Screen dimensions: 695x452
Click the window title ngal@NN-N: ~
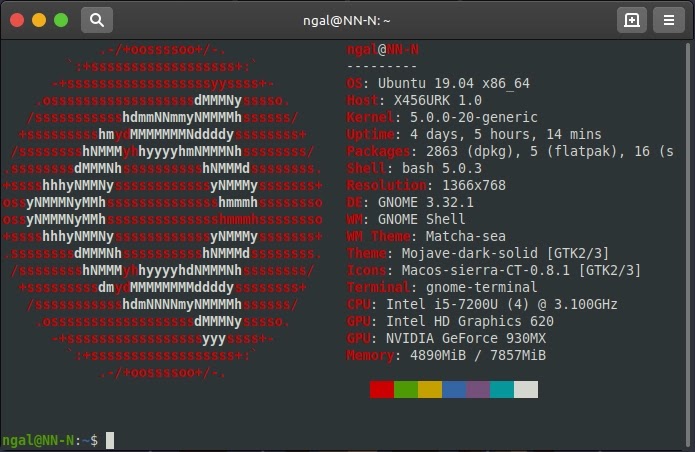(347, 21)
